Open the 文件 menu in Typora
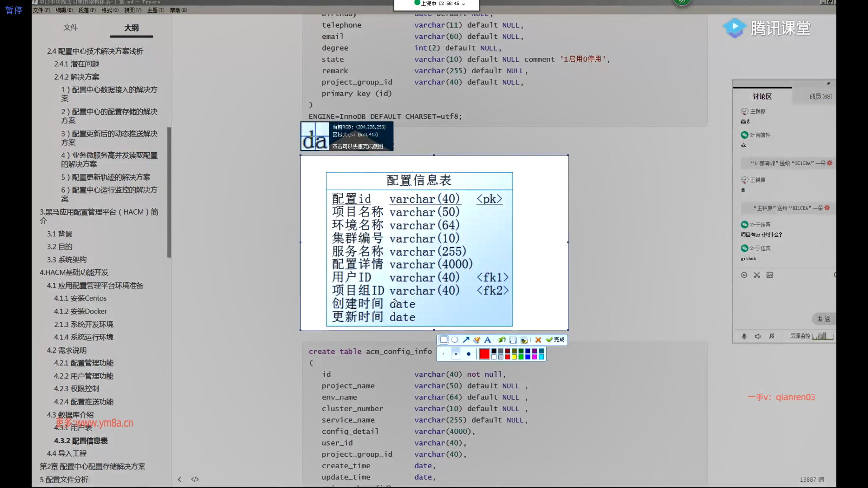 click(41, 9)
